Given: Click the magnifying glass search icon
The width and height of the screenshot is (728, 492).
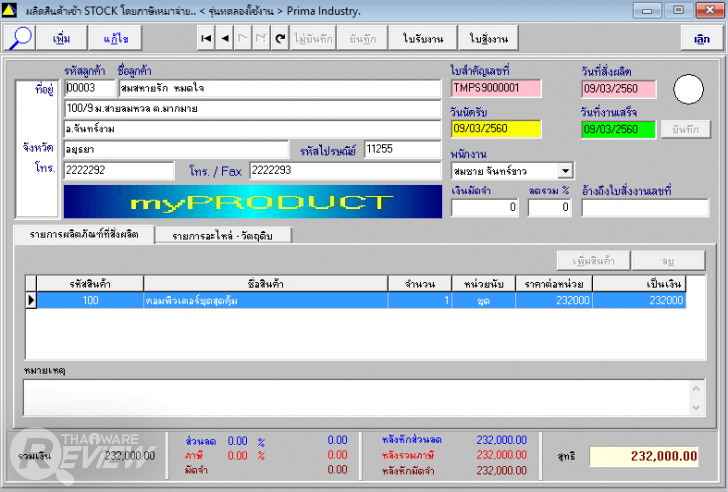Looking at the screenshot, I should point(20,38).
